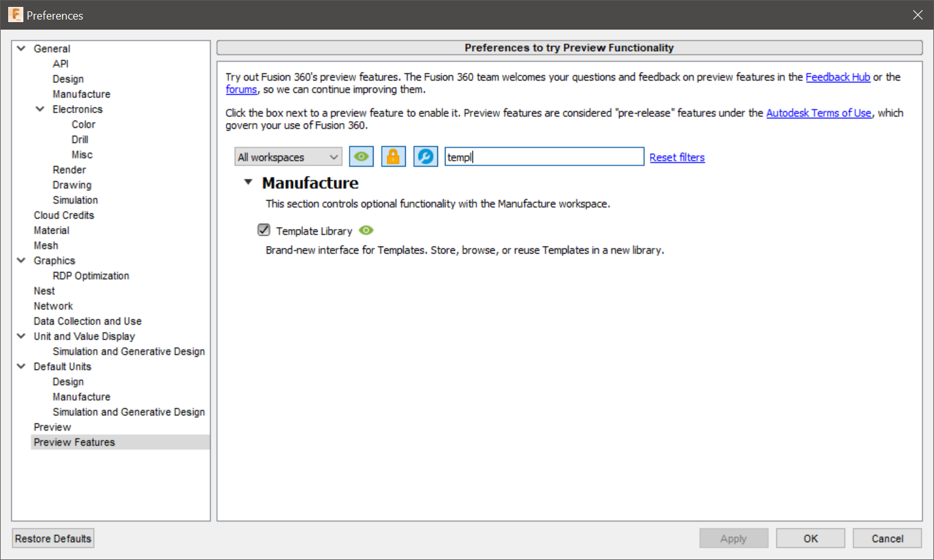934x560 pixels.
Task: Select Misc under Electronics
Action: coord(82,155)
